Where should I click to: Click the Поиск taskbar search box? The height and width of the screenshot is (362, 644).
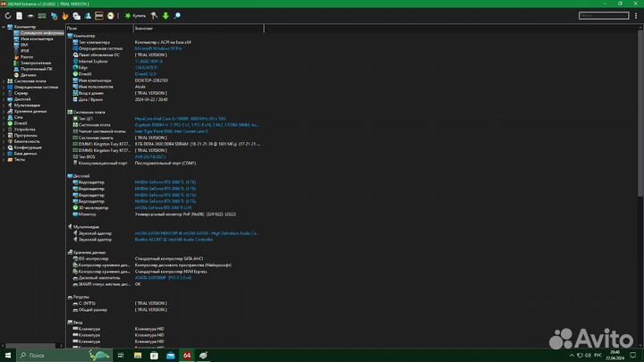click(x=64, y=355)
